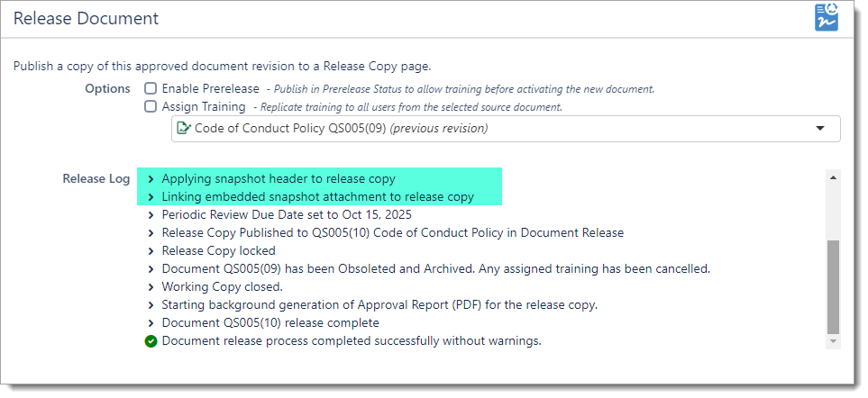Click the 'Release Copy Published to QS005(10)' text
868x398 pixels.
[x=392, y=233]
